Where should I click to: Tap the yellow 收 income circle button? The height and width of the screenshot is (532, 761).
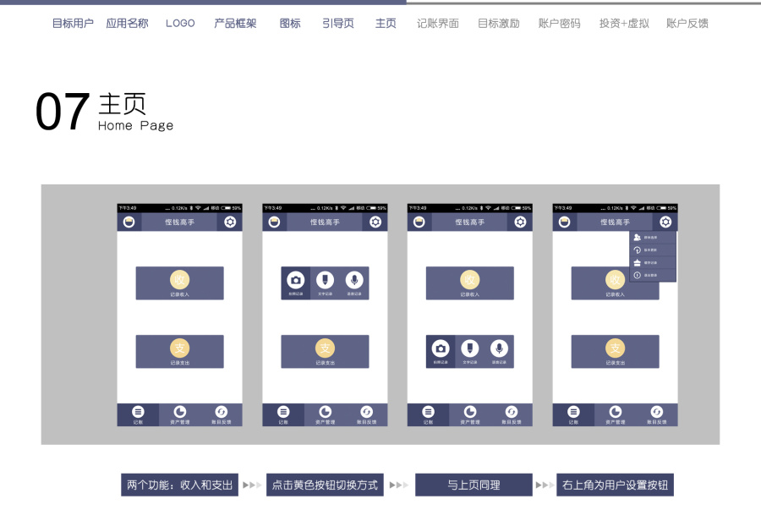[x=179, y=277]
